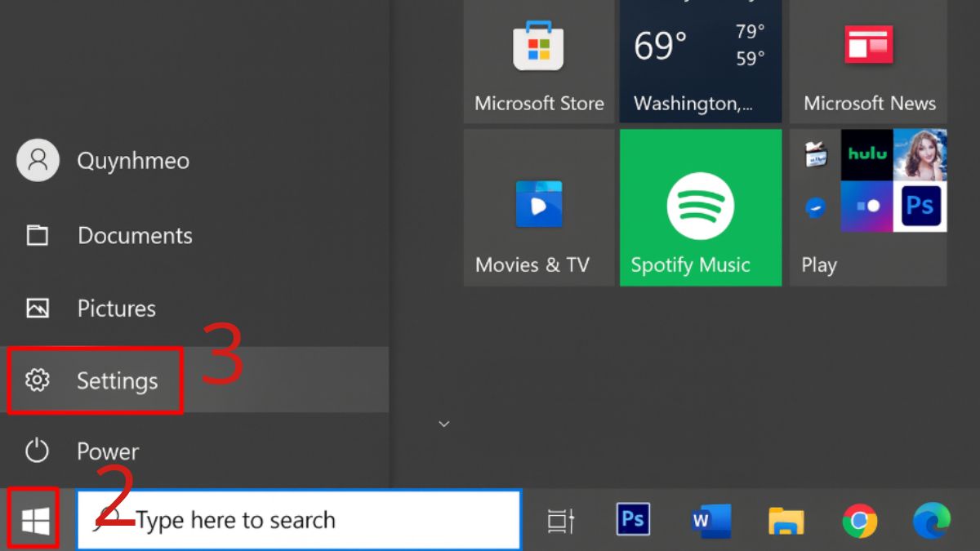Open the Microsoft News tile
The image size is (980, 551).
[868, 61]
